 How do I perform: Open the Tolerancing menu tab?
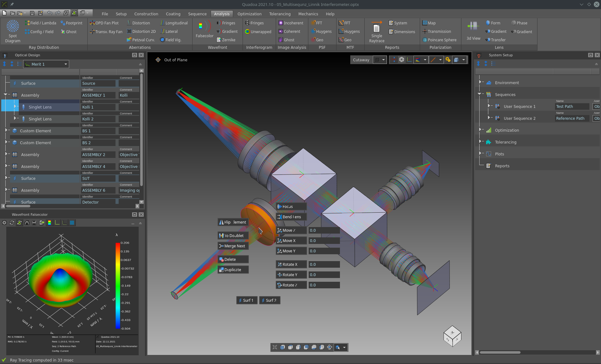[280, 14]
